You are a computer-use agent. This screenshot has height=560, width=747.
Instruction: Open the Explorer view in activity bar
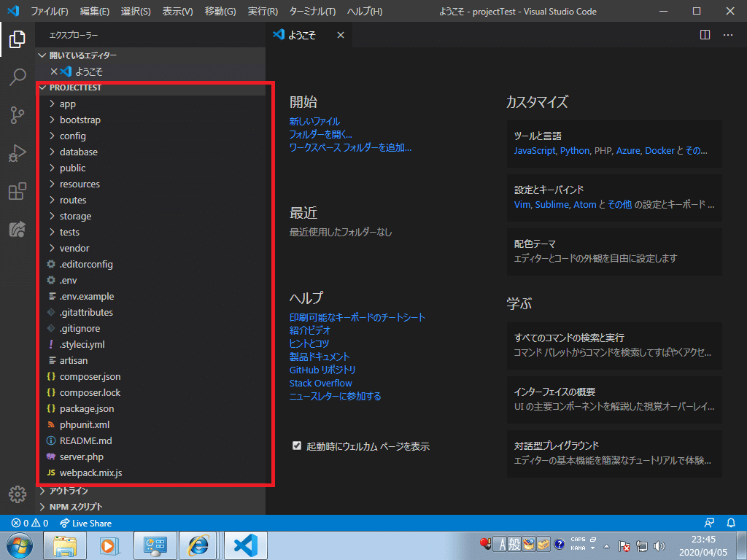point(18,39)
